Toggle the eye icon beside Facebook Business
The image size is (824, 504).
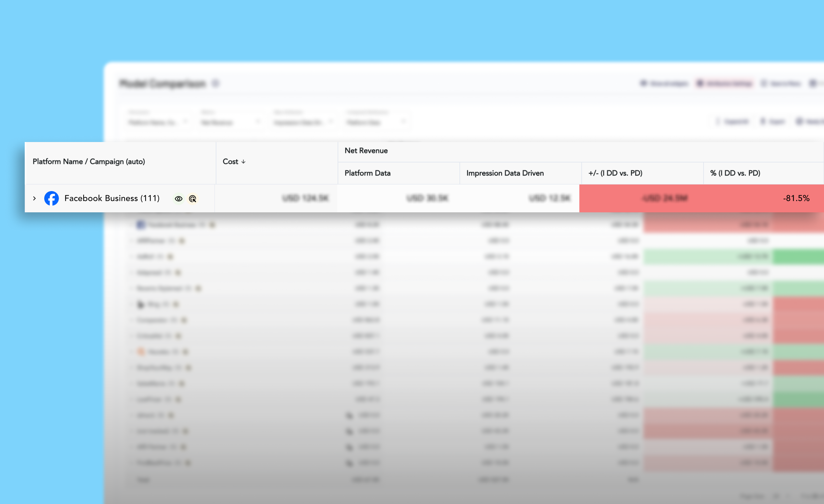click(x=179, y=199)
